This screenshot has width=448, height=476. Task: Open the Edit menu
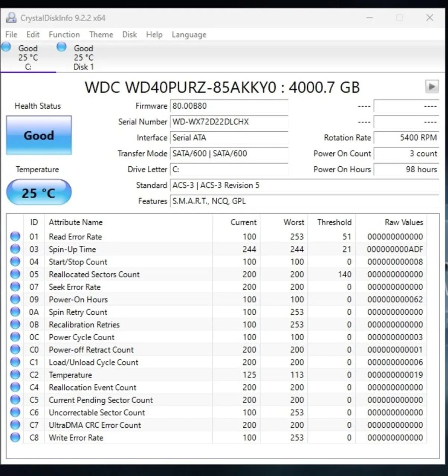[33, 35]
